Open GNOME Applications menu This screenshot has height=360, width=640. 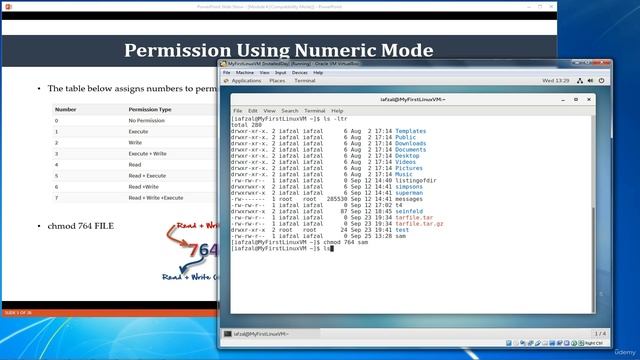point(246,81)
